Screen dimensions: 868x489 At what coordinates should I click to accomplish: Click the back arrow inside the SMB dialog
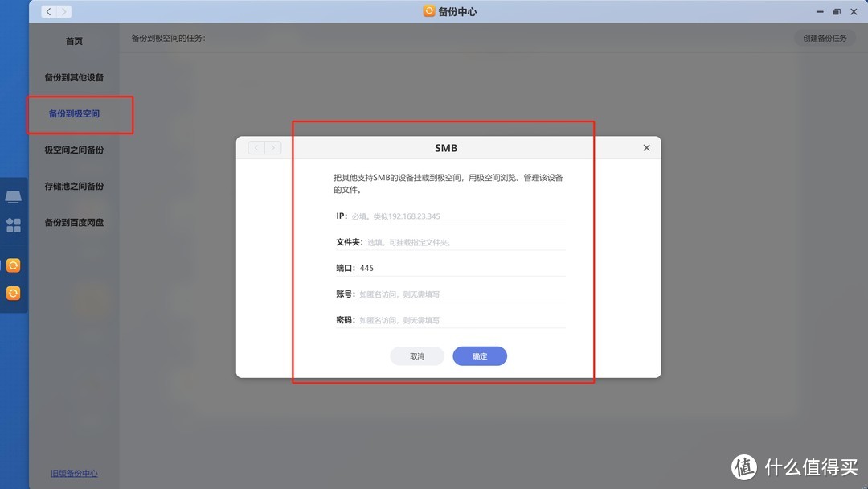point(256,147)
